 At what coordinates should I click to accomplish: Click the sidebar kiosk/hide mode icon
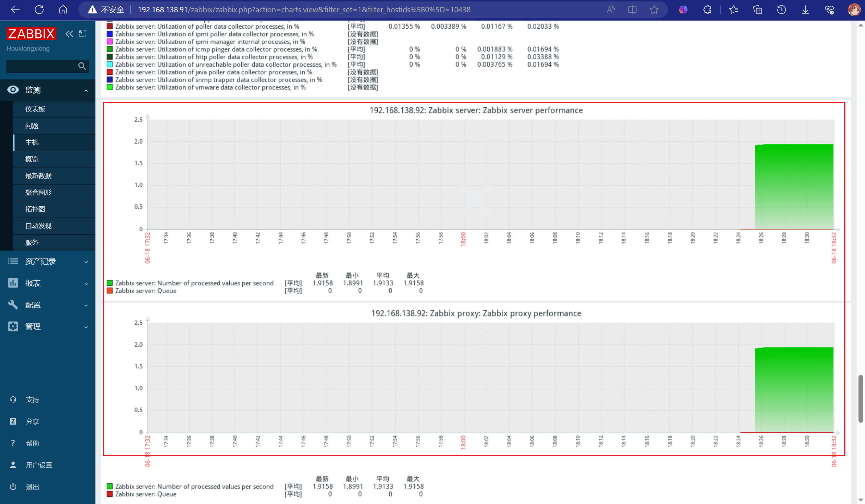(x=83, y=34)
